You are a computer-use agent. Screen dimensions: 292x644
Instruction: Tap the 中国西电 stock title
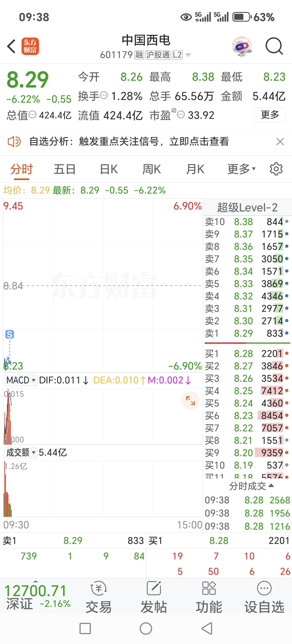[146, 40]
